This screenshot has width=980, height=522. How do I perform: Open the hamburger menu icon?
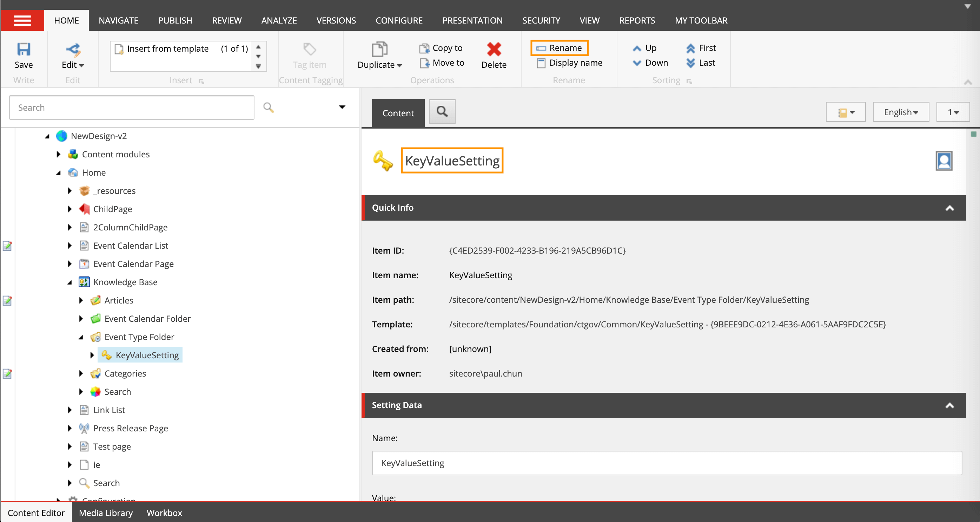click(22, 21)
